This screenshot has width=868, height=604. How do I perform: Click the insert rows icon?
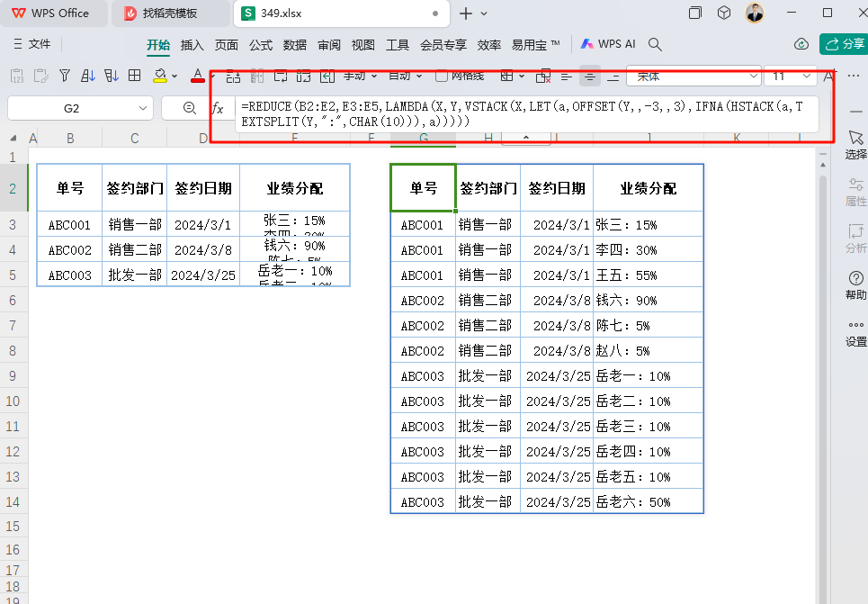click(x=233, y=76)
